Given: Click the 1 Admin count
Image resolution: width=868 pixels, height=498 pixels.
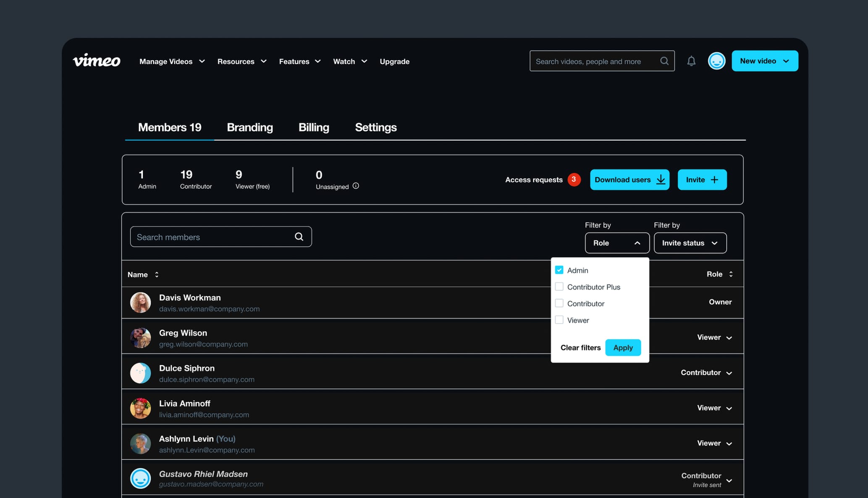Looking at the screenshot, I should click(x=147, y=179).
